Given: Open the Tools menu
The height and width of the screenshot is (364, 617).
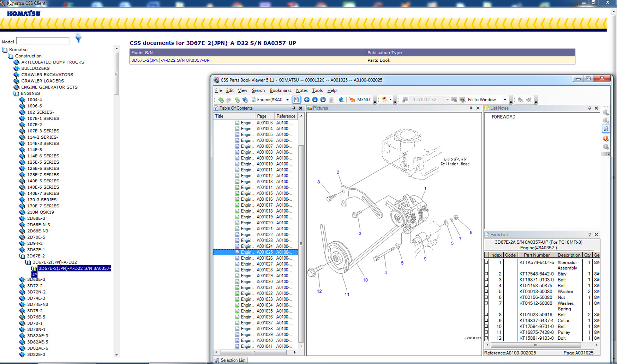Looking at the screenshot, I should click(317, 91).
